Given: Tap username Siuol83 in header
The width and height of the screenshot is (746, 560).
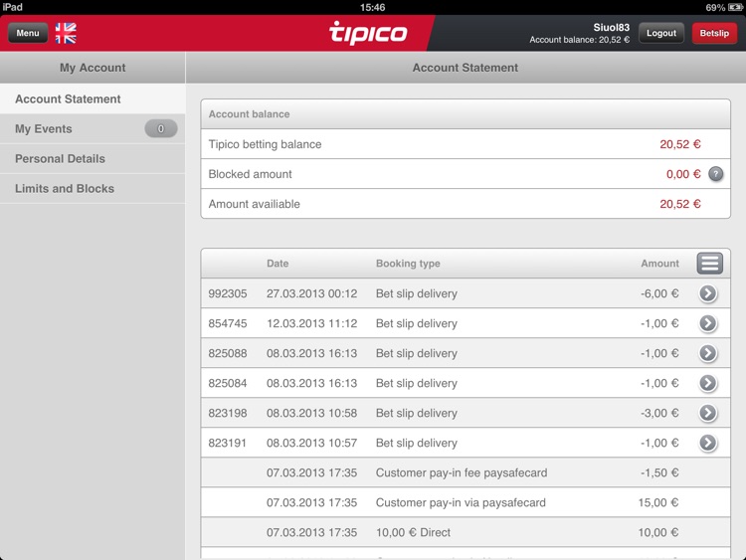Looking at the screenshot, I should tap(612, 28).
